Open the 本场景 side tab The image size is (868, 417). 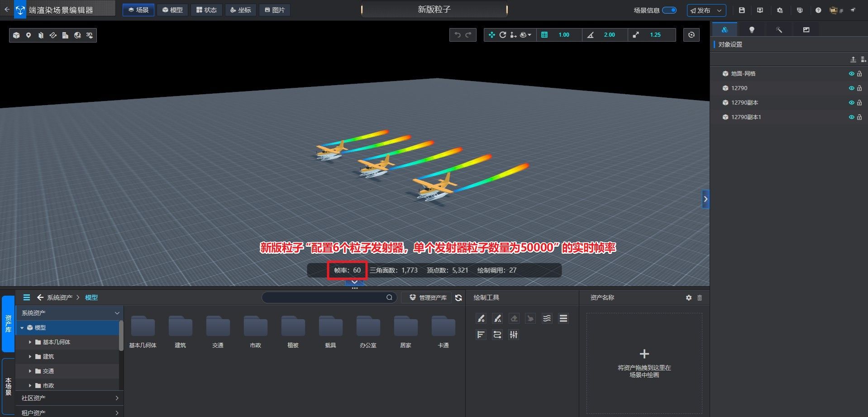coord(8,386)
